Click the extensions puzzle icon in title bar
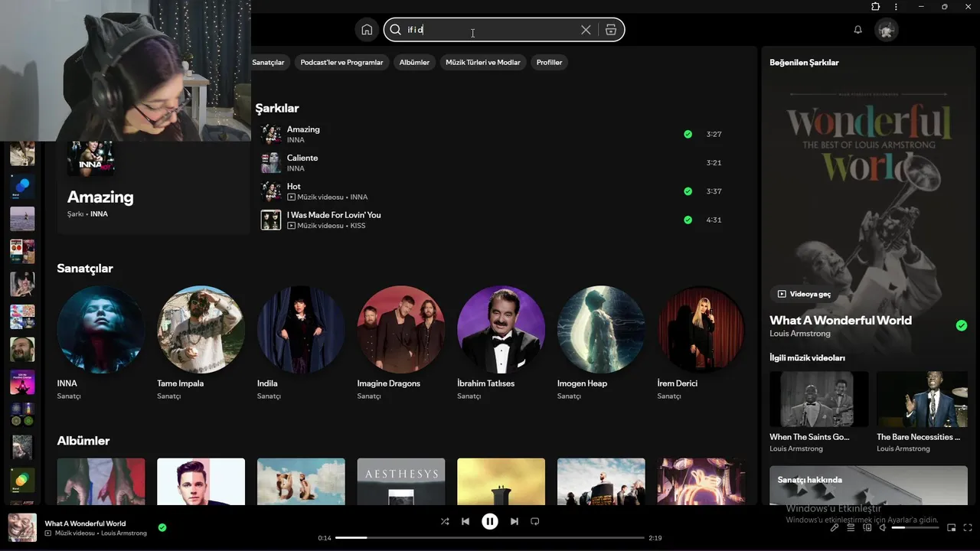The image size is (980, 551). (x=875, y=7)
